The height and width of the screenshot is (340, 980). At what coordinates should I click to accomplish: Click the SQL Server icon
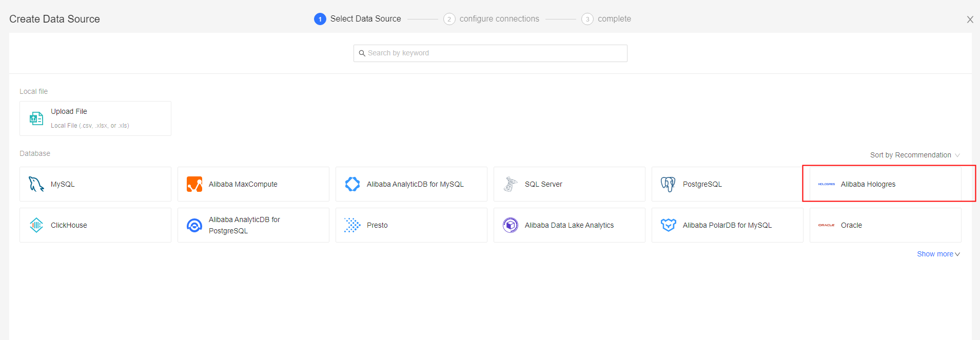(511, 184)
